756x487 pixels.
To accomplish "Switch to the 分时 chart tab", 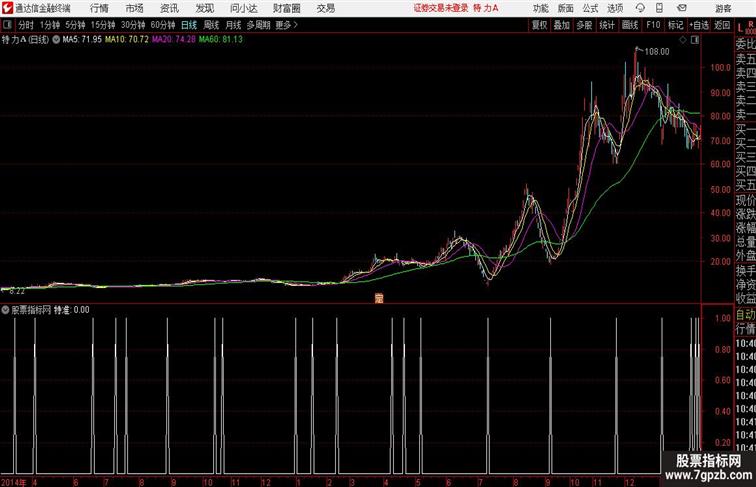I will [26, 25].
